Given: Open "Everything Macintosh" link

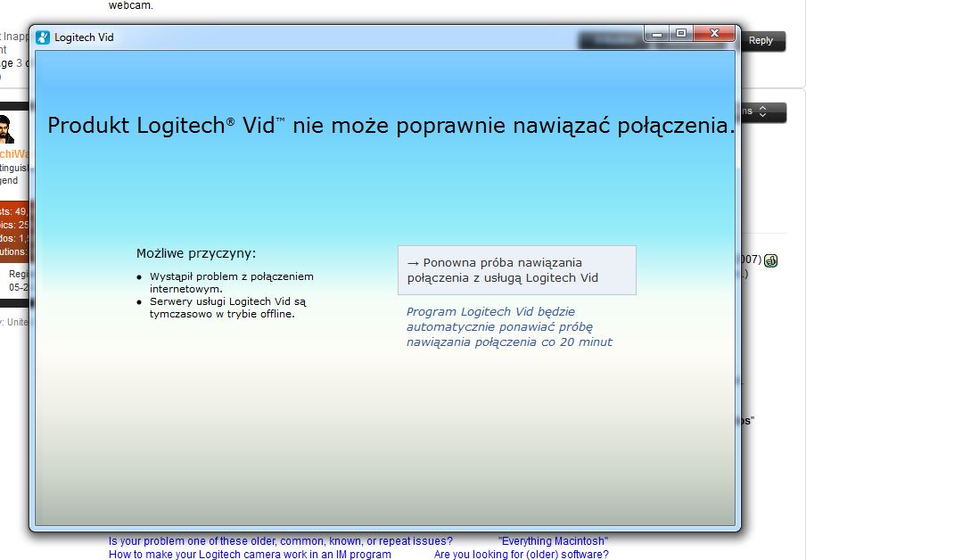Looking at the screenshot, I should (553, 541).
